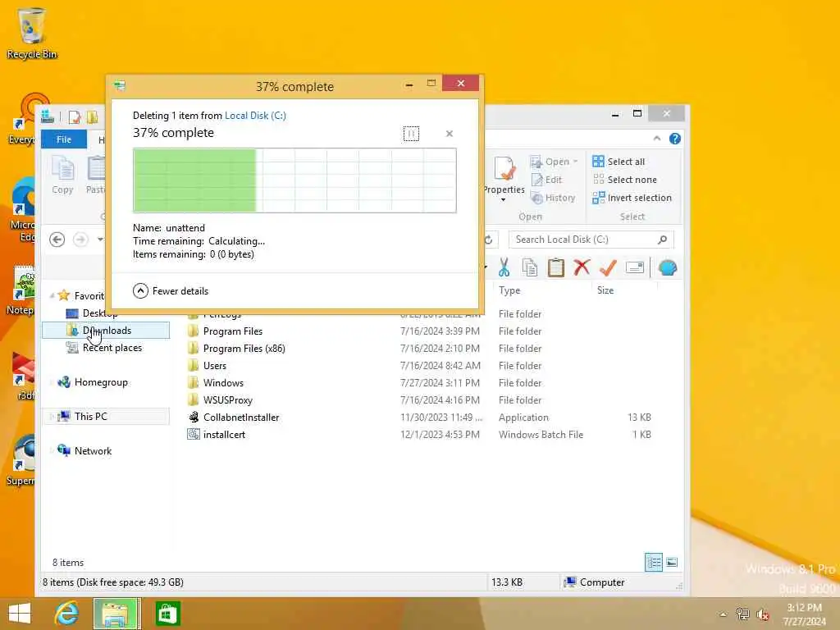The height and width of the screenshot is (630, 840).
Task: Collapse the Favorites tree node
Action: click(52, 295)
